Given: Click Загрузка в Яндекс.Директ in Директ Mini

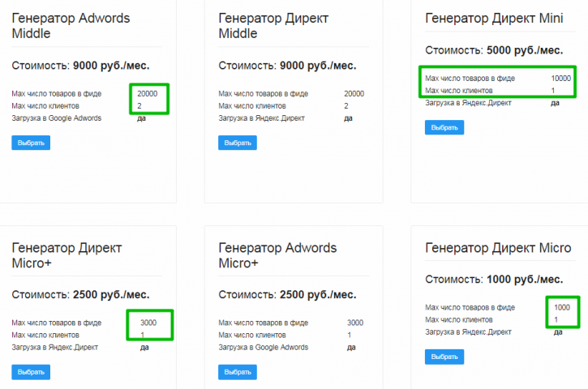Looking at the screenshot, I should 468,103.
